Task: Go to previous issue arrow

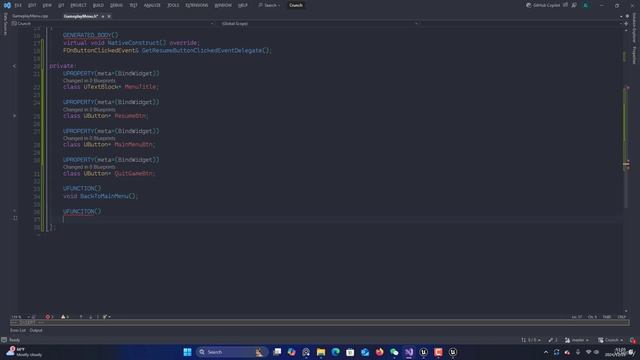Action: click(81, 317)
